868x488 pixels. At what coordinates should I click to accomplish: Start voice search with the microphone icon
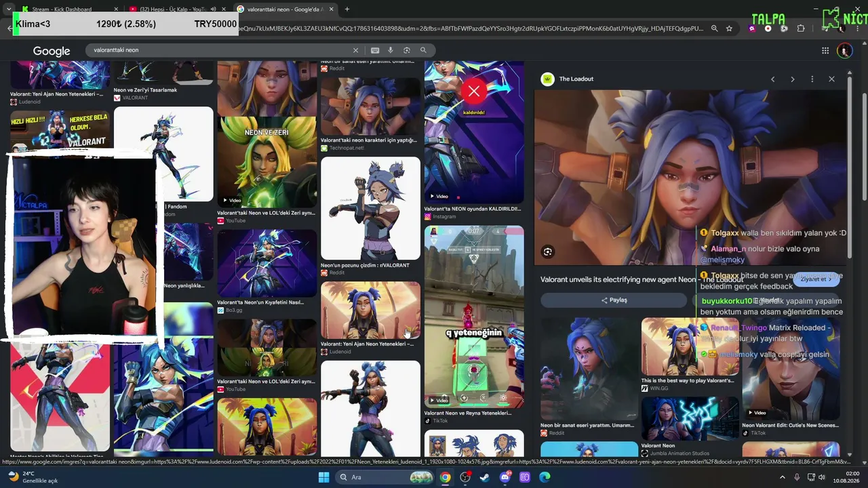[x=391, y=50]
